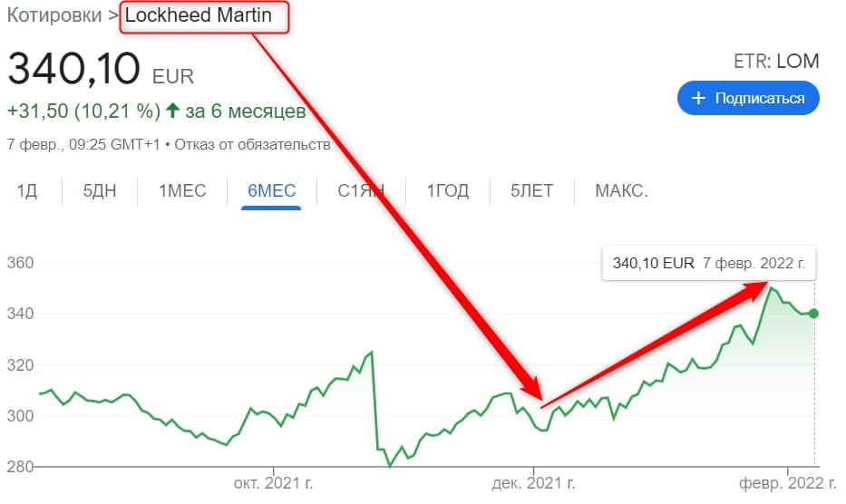The image size is (846, 504).
Task: Click the ETR: LOM ticker label
Action: (x=775, y=62)
